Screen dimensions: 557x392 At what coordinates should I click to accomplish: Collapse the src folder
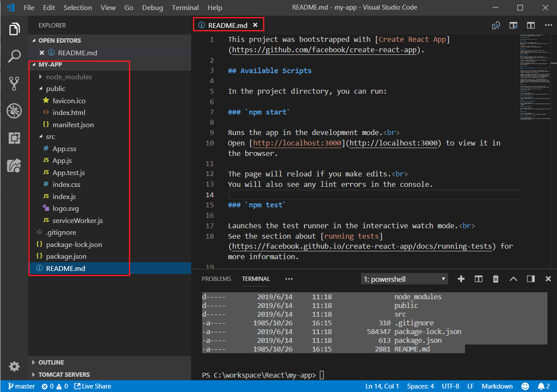coord(51,136)
